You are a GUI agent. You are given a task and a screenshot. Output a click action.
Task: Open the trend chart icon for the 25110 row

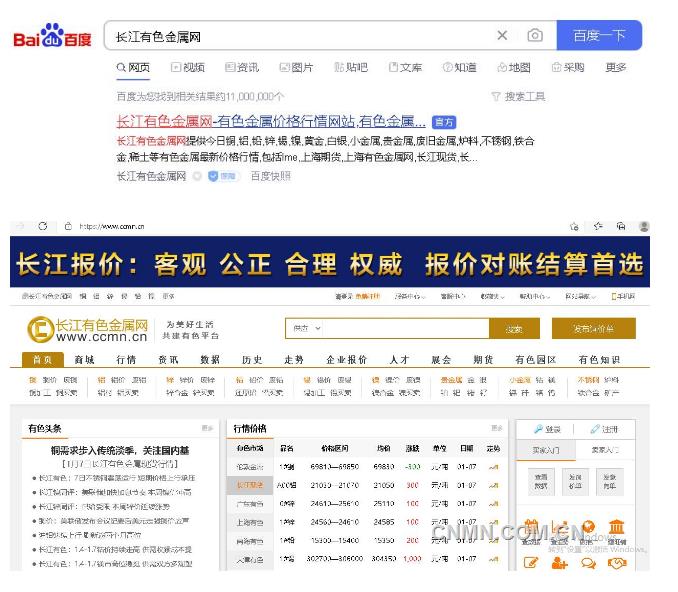[x=493, y=504]
